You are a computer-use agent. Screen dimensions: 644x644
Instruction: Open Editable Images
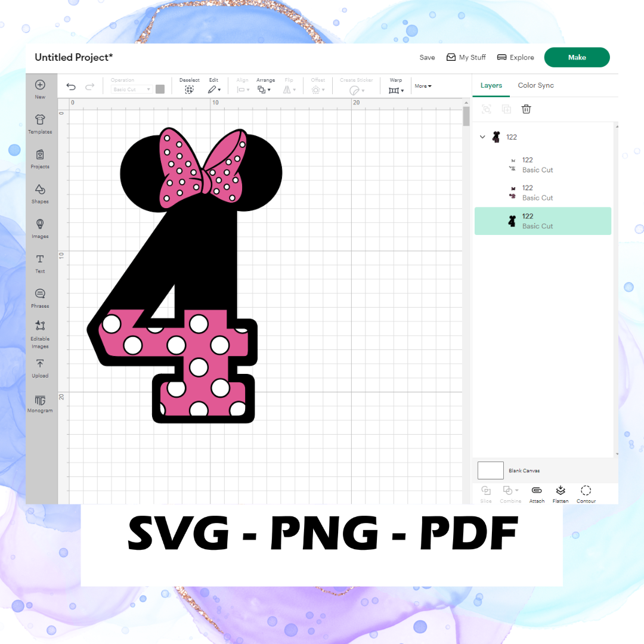(40, 335)
